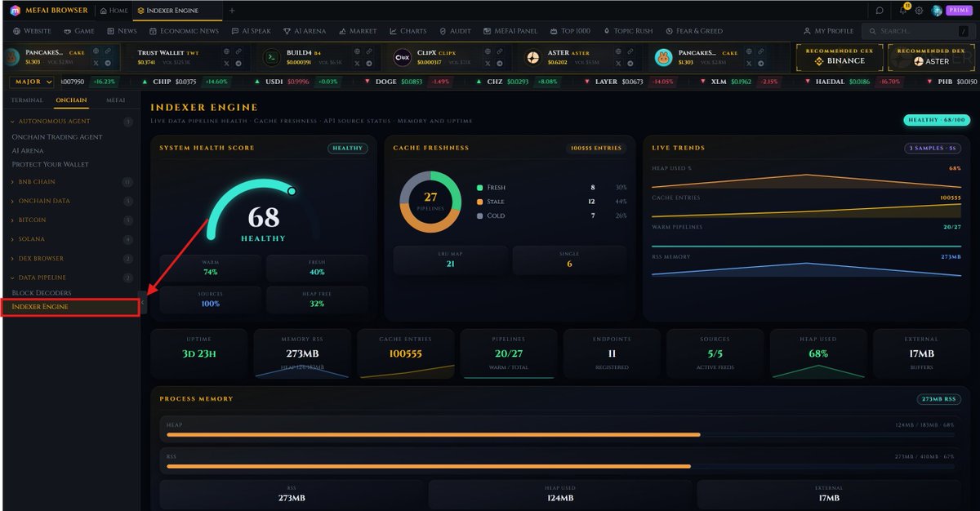Image resolution: width=980 pixels, height=511 pixels.
Task: Open the Recommended CEX Binance banner
Action: click(839, 56)
